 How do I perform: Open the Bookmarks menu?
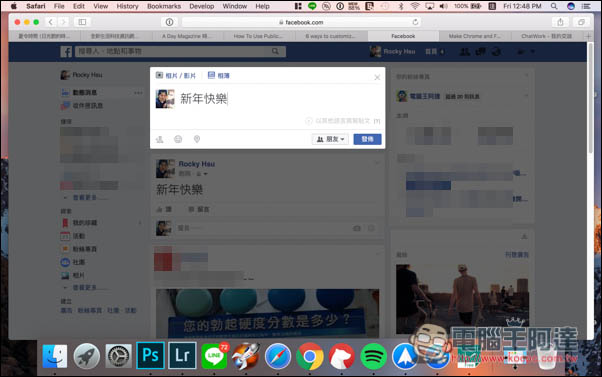coord(164,6)
